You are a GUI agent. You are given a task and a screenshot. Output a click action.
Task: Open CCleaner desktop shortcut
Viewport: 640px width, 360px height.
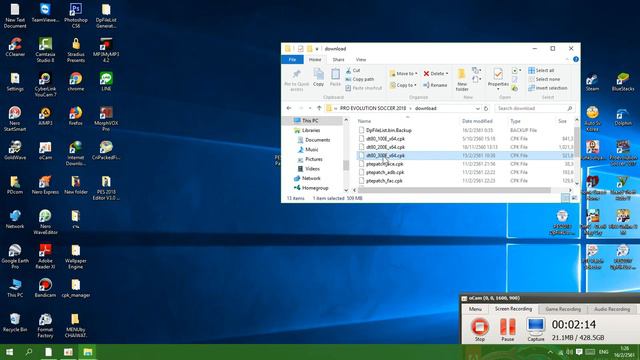(x=15, y=47)
